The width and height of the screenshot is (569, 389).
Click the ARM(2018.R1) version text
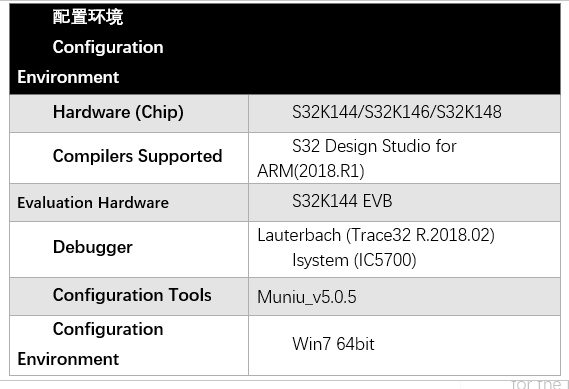311,171
